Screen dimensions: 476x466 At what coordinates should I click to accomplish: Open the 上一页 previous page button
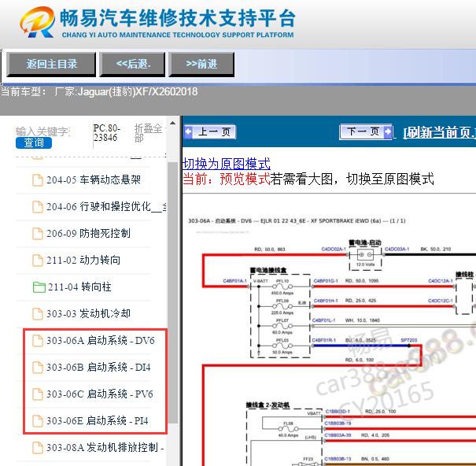210,131
